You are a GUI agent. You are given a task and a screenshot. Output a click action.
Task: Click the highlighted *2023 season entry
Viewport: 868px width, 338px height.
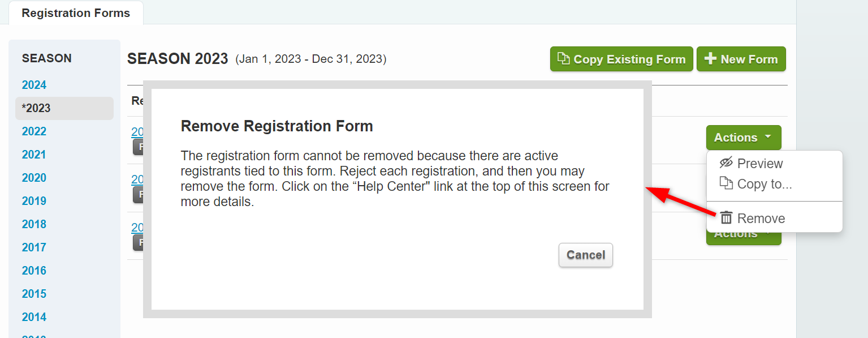36,108
